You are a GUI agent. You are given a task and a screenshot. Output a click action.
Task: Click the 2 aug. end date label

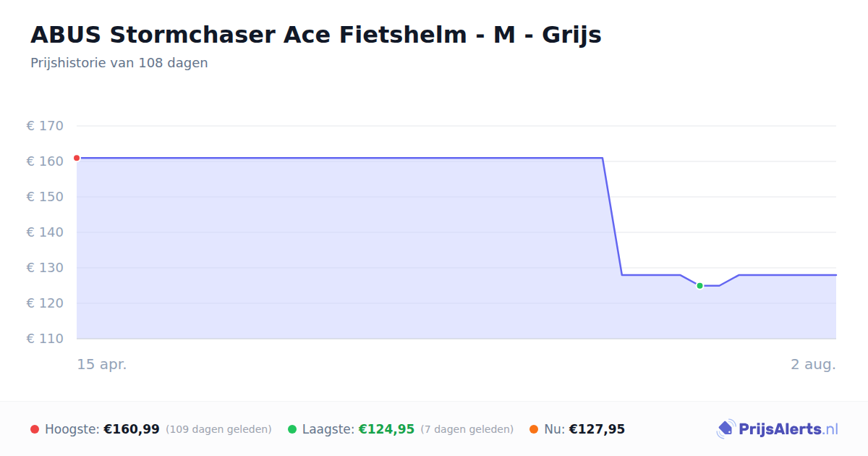point(813,364)
